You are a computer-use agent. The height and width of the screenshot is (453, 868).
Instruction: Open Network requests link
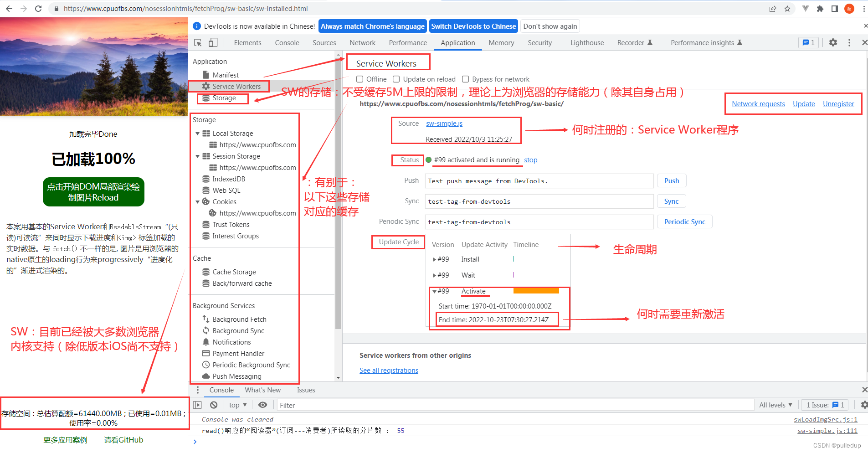click(758, 104)
